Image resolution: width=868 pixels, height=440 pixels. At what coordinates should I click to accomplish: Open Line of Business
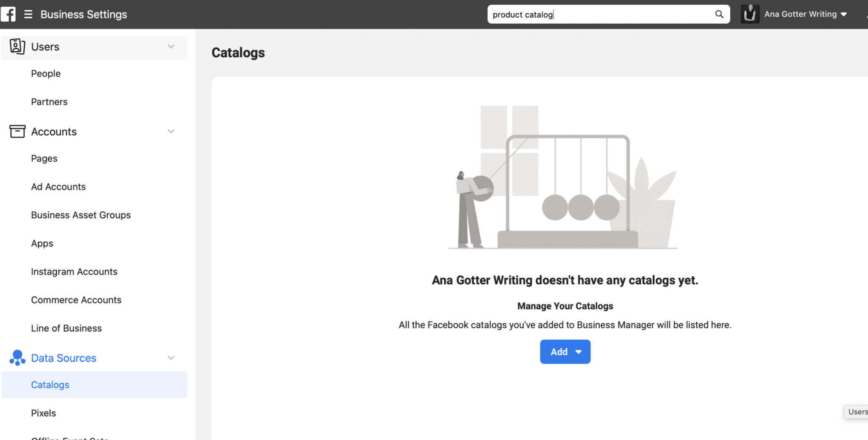click(x=66, y=328)
